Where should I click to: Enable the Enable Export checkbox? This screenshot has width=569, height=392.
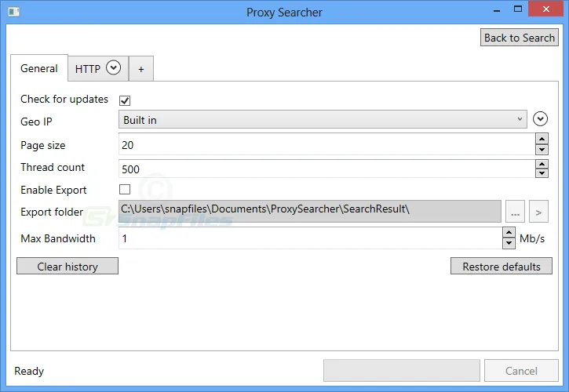click(x=125, y=189)
